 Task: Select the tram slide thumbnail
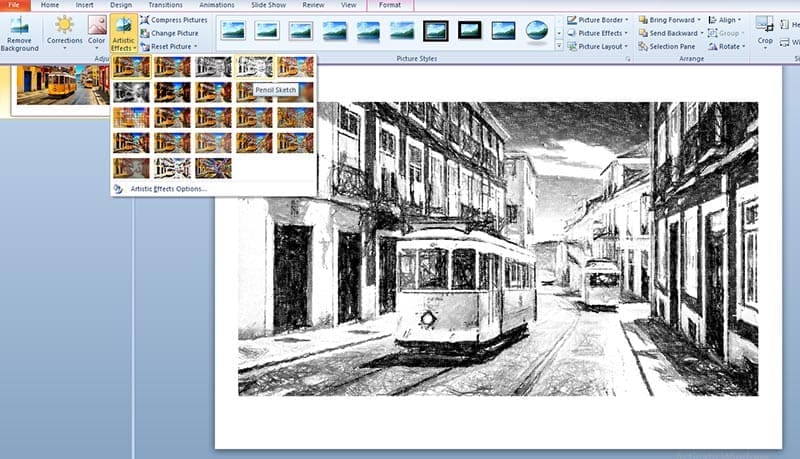(60, 85)
